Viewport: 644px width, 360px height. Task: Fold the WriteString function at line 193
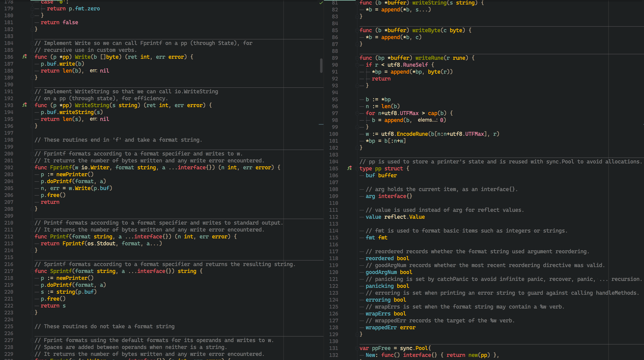[32, 105]
